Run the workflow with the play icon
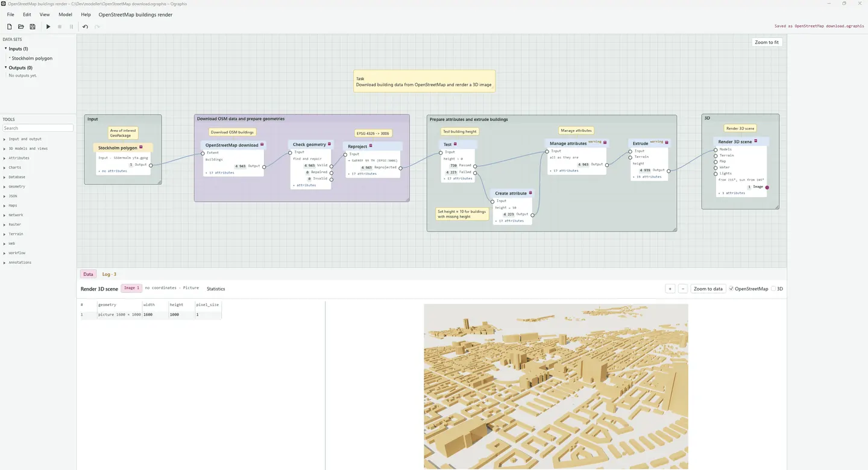Viewport: 868px width, 470px height. (x=49, y=27)
